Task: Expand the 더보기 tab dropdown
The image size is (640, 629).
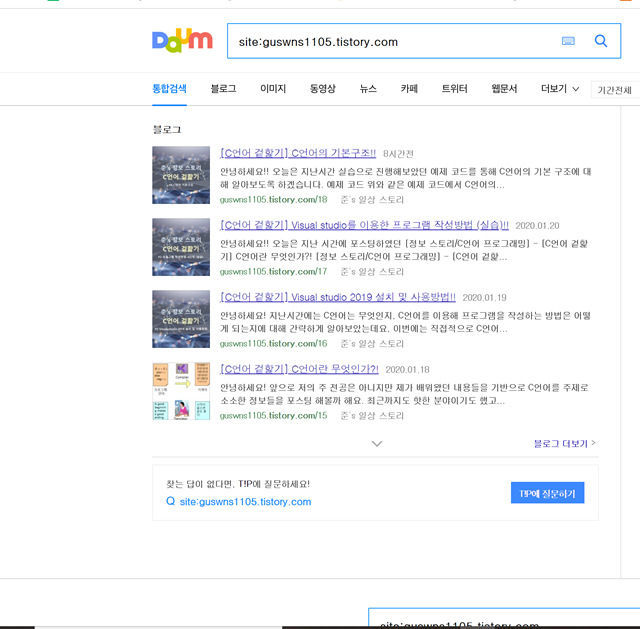Action: 560,89
